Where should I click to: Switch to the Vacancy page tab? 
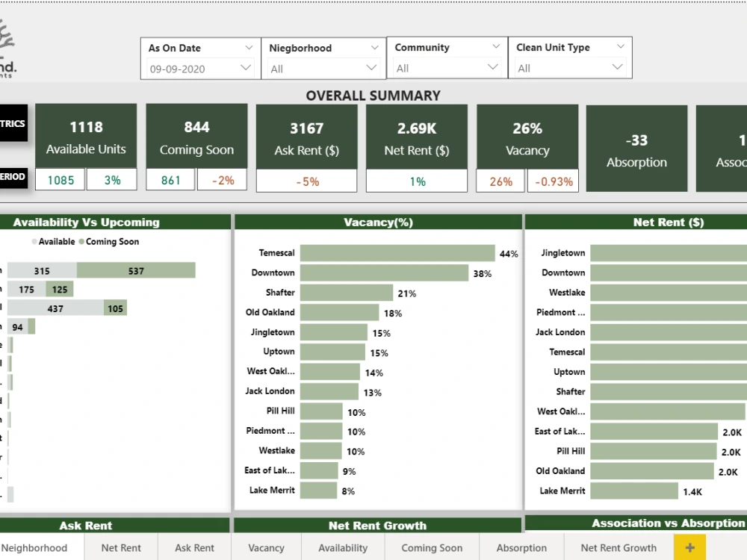point(266,547)
